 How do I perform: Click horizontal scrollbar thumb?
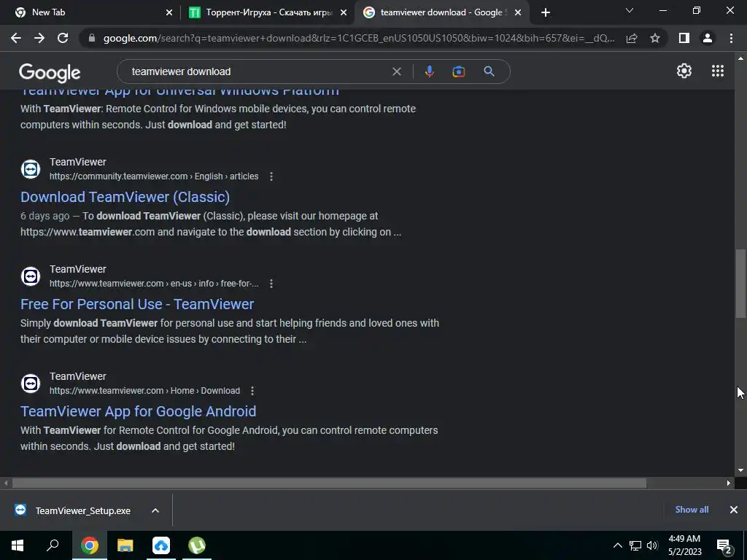click(x=329, y=483)
